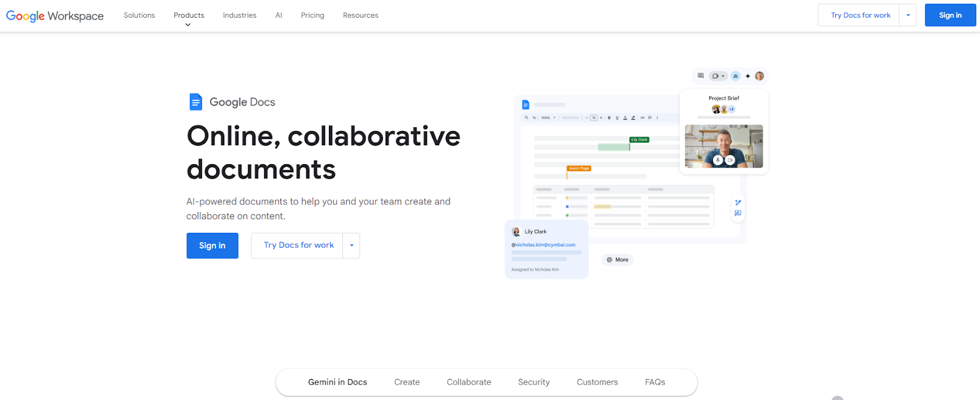The width and height of the screenshot is (980, 400).
Task: Click the bold B in illustrated toolbar
Action: 609,118
